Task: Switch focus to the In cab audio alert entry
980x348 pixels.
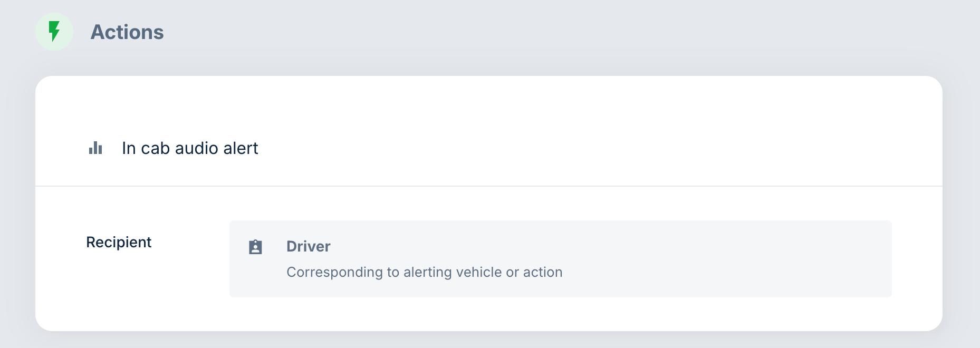Action: pos(190,148)
